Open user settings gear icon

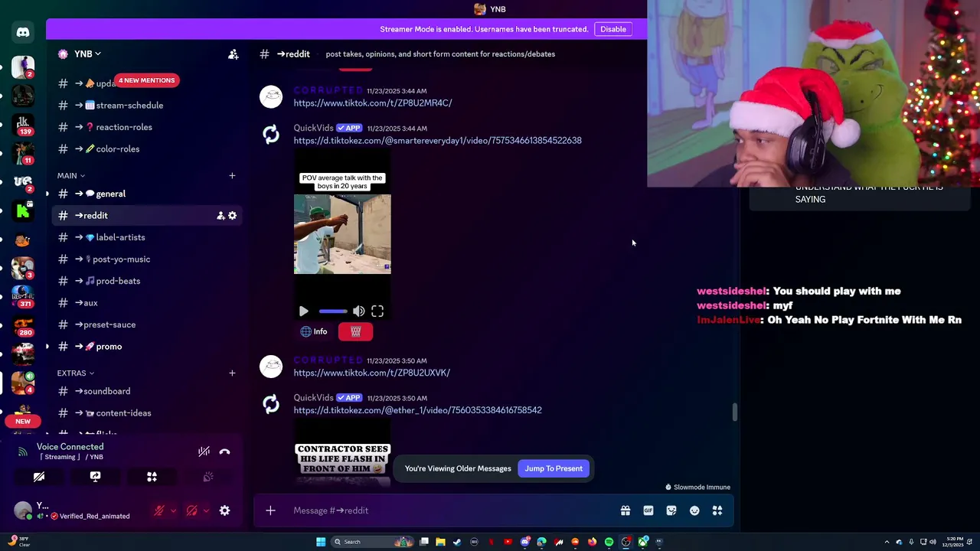coord(224,510)
